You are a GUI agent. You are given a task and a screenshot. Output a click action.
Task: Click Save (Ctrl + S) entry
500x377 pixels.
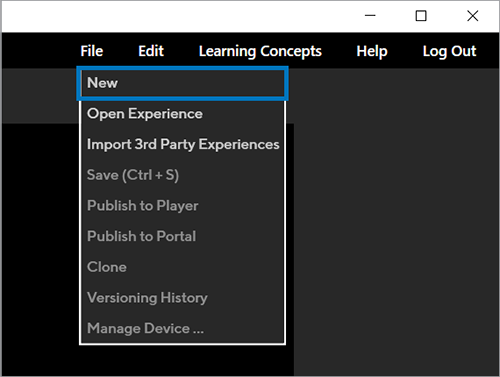(x=182, y=175)
